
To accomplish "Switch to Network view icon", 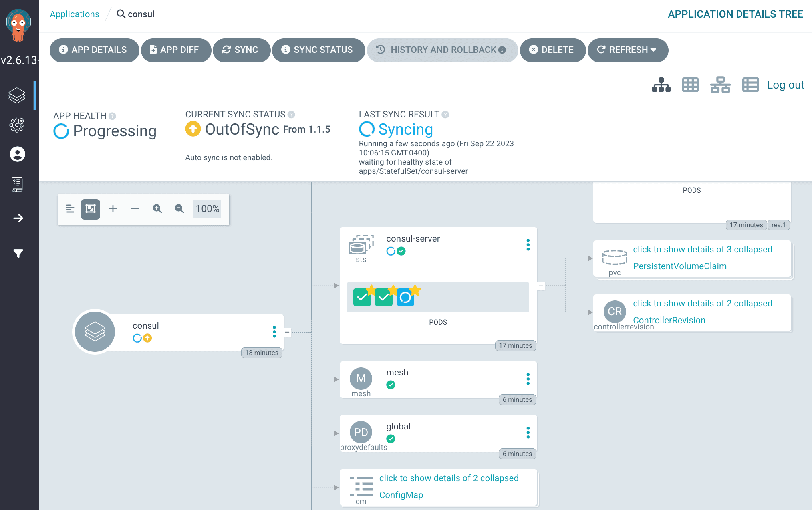I will [720, 85].
